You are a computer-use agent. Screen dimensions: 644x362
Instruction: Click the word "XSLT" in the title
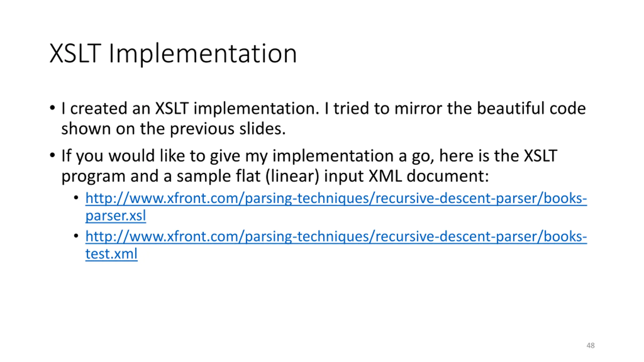(x=75, y=54)
